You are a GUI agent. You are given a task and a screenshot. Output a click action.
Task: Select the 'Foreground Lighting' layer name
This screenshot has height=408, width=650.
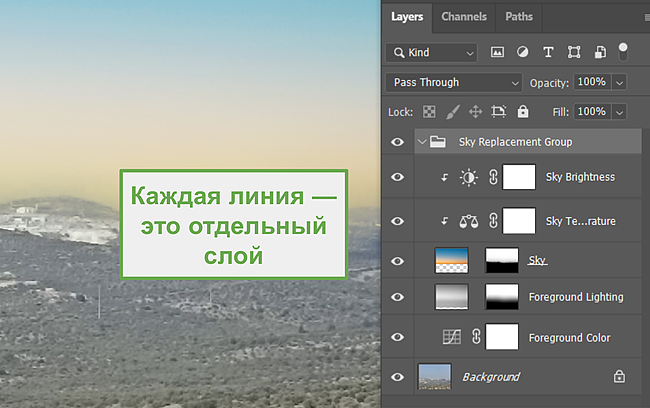point(576,297)
